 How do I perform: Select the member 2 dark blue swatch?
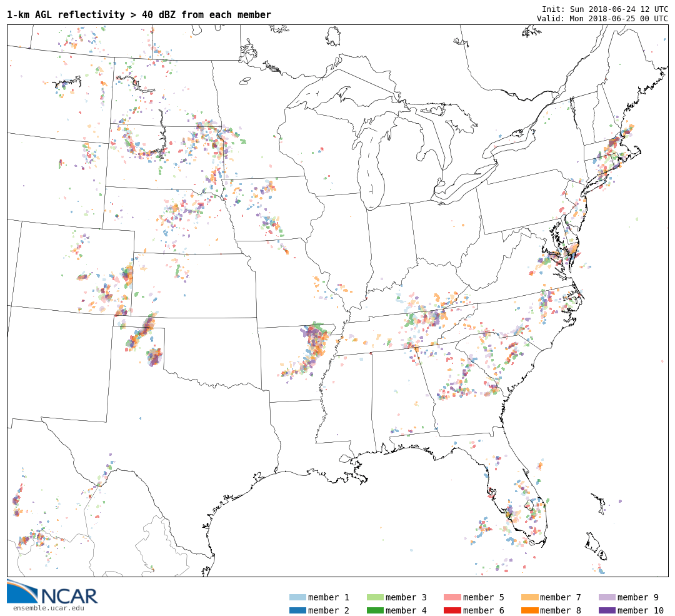pyautogui.click(x=297, y=610)
